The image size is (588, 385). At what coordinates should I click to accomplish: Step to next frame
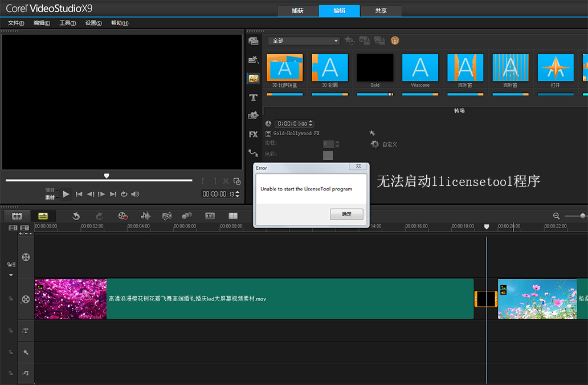101,194
